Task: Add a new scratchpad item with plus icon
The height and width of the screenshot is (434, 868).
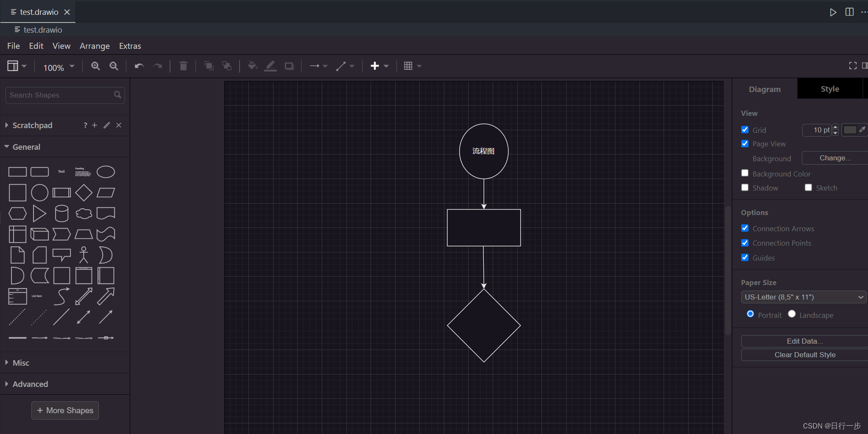Action: pyautogui.click(x=95, y=125)
